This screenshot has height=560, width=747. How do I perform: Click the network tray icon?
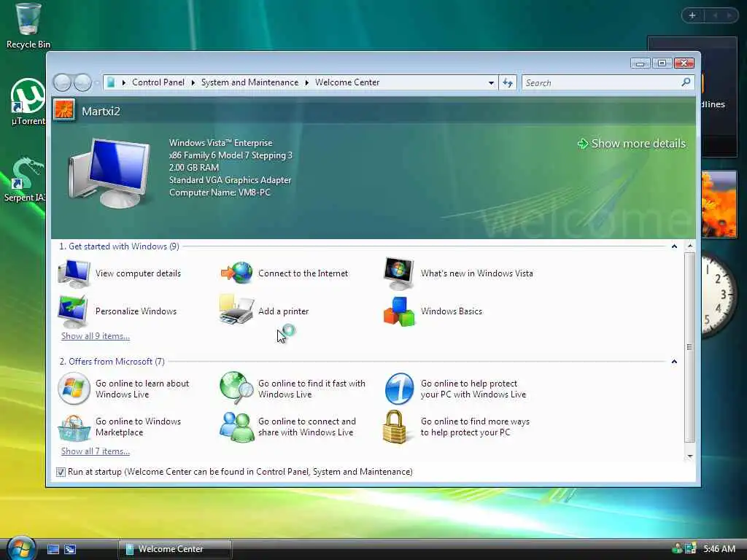(x=690, y=548)
